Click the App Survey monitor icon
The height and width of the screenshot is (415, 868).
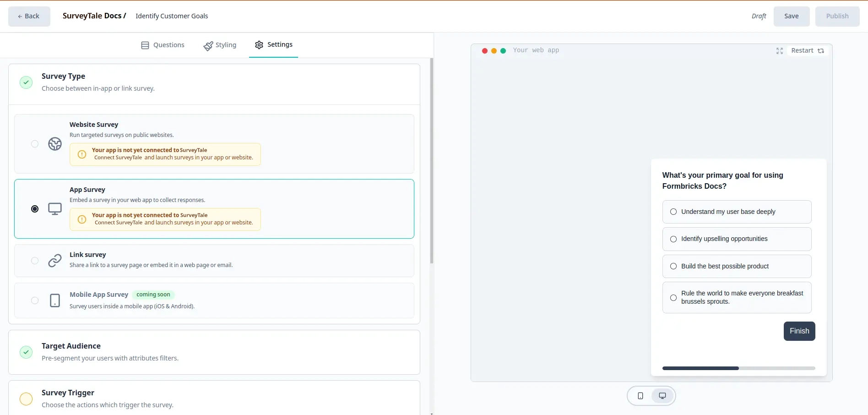coord(55,209)
